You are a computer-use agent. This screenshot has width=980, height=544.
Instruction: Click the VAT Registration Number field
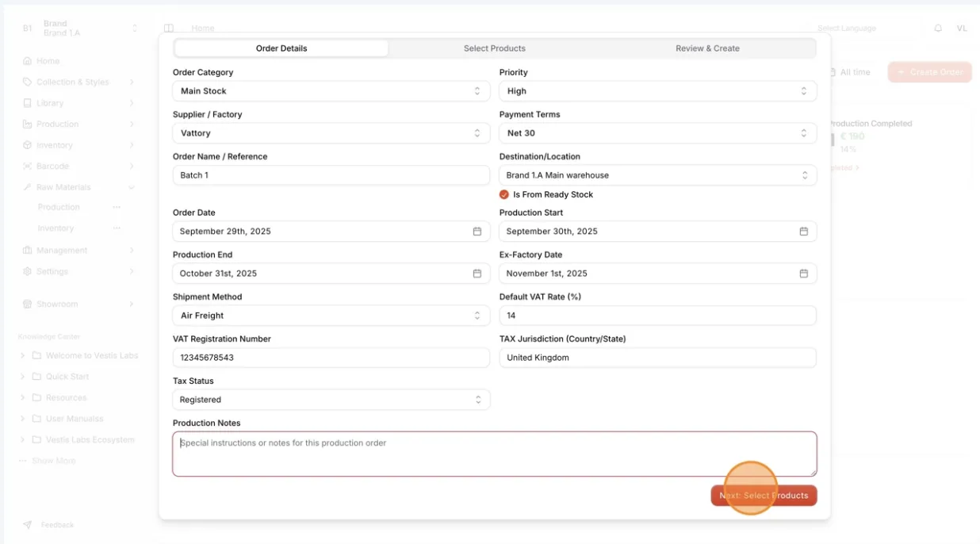point(331,358)
